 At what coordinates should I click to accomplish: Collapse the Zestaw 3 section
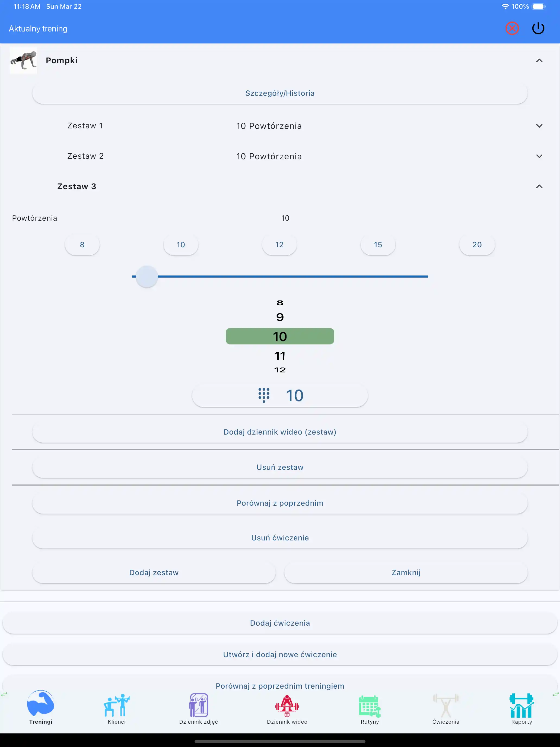[539, 186]
